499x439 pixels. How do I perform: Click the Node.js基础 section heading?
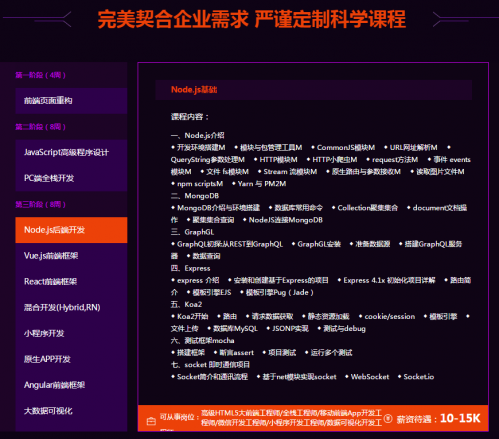pyautogui.click(x=194, y=90)
